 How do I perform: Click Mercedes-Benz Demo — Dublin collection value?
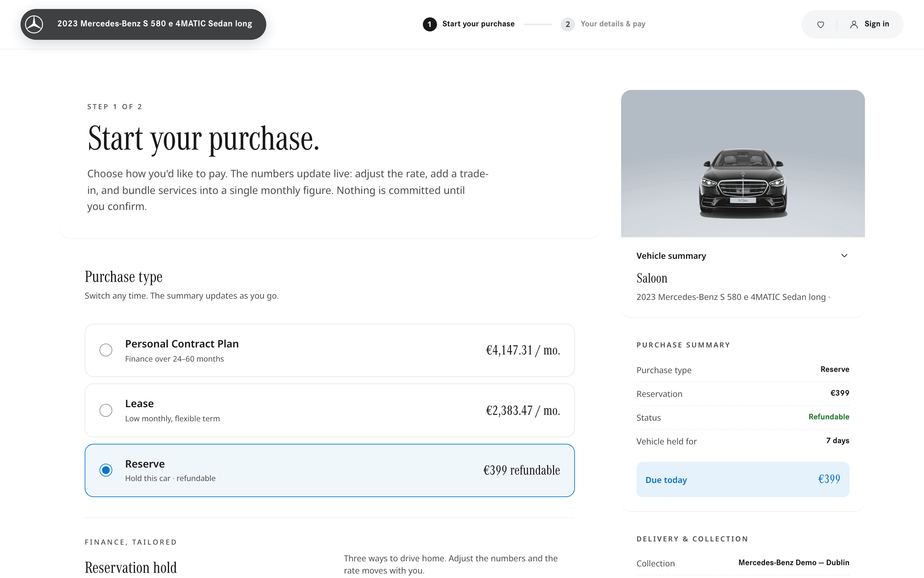794,562
